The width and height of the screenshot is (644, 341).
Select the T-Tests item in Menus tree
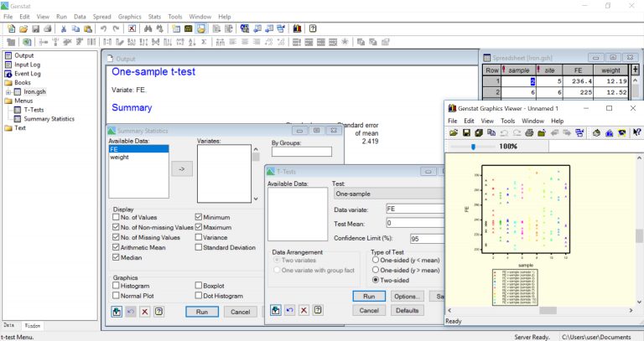pyautogui.click(x=34, y=110)
